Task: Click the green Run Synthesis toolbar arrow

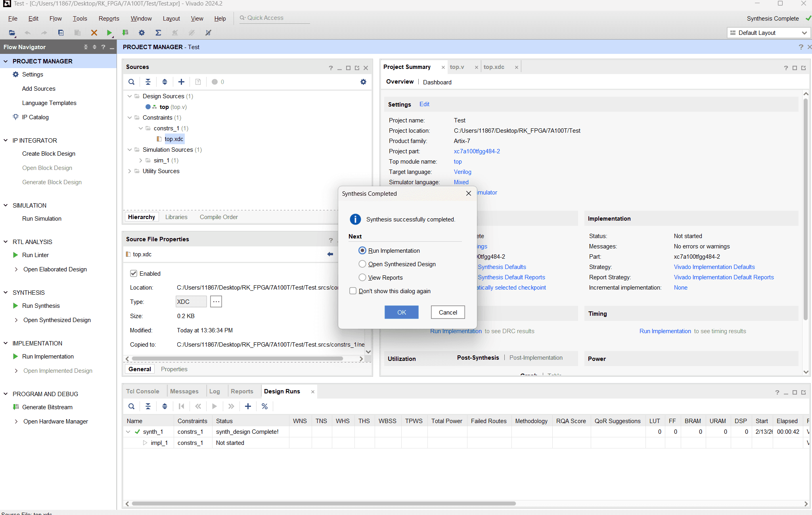Action: point(109,33)
